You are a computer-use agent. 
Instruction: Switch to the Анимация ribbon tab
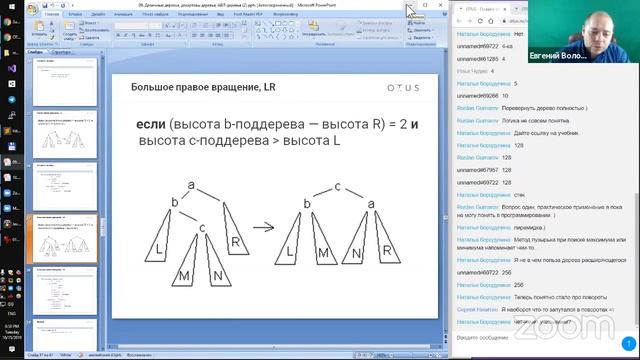123,14
